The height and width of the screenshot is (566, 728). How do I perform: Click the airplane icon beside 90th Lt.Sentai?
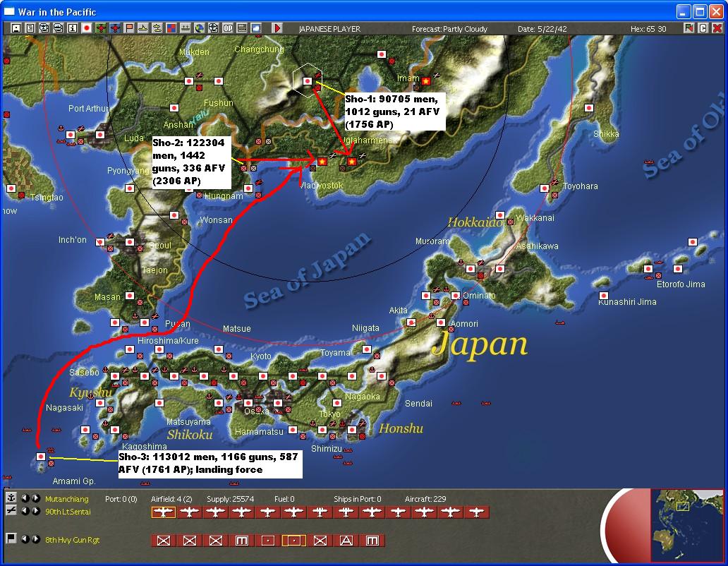pyautogui.click(x=11, y=510)
